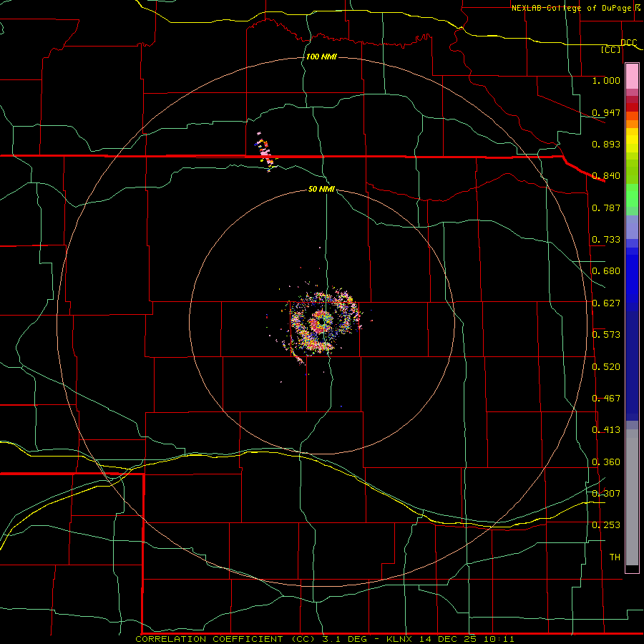This screenshot has width=644, height=644.
Task: Select the 0.467 scale value
Action: pyautogui.click(x=606, y=399)
